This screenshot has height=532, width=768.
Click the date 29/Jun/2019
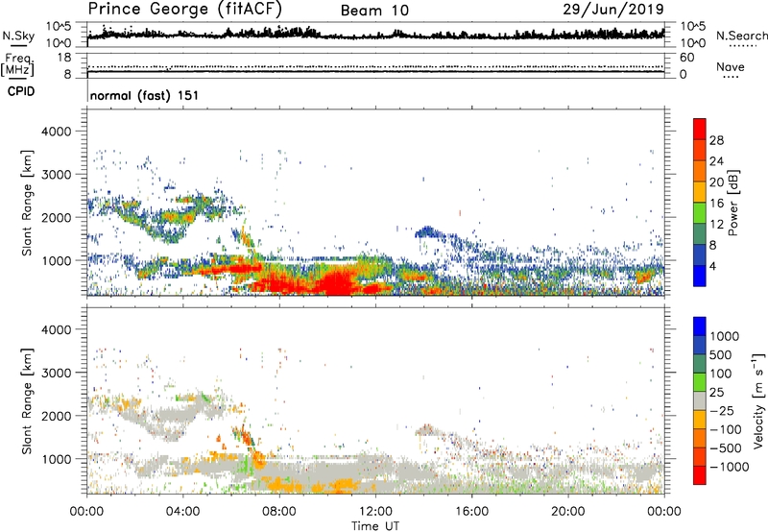[613, 9]
